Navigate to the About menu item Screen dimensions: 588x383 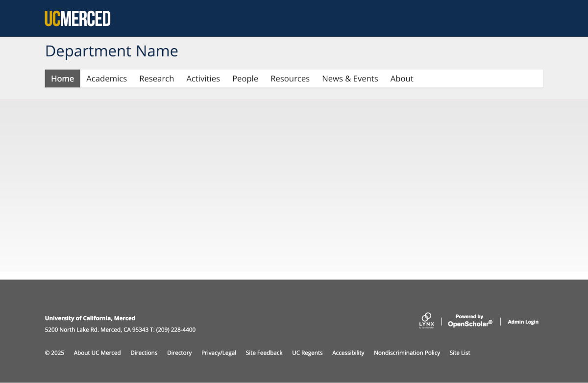(402, 78)
